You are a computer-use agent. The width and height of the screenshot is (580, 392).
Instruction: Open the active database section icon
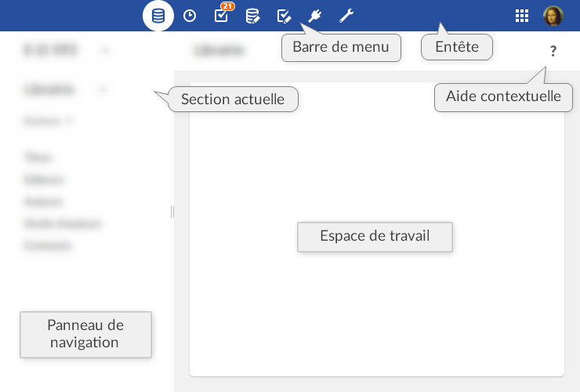click(x=158, y=16)
